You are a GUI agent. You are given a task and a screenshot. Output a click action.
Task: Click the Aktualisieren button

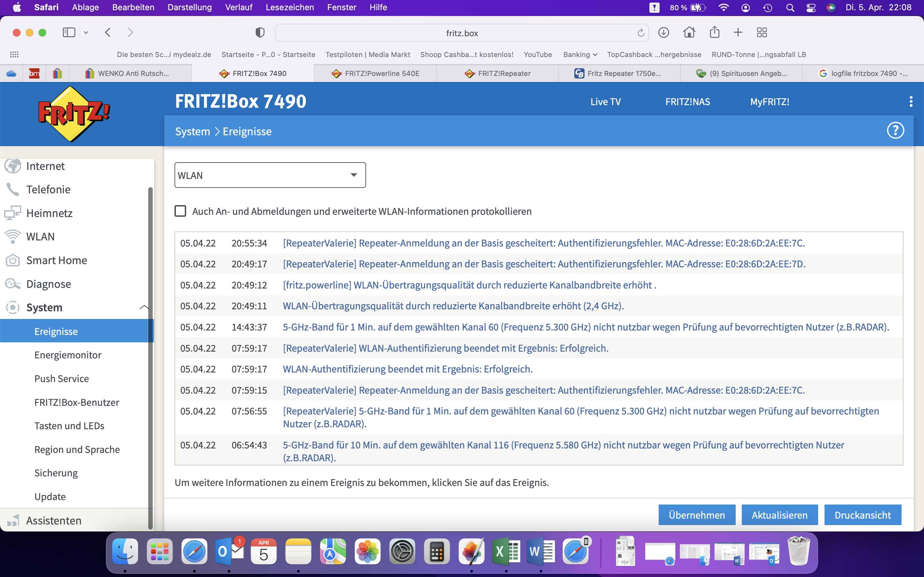pyautogui.click(x=779, y=515)
